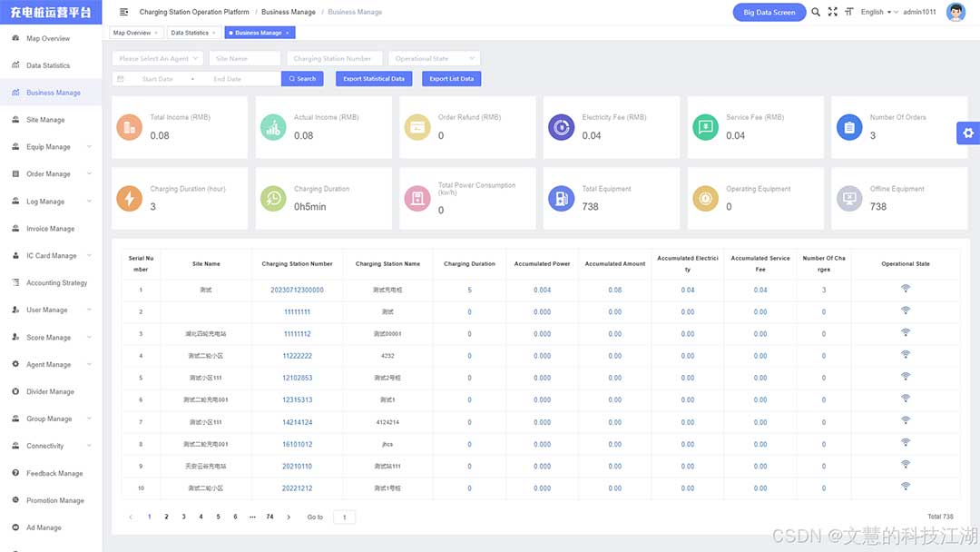Screen dimensions: 980x552
Task: Open font size setting icon
Action: coord(848,12)
